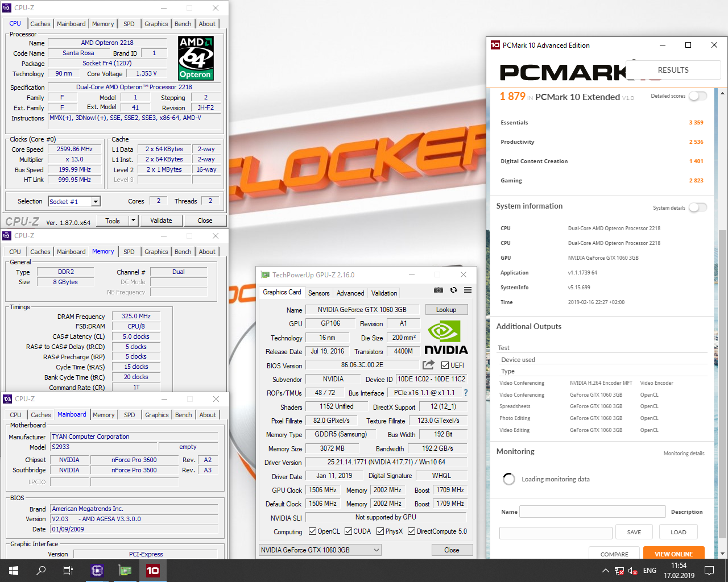Click the PCMark scrollbar down arrow

723,554
